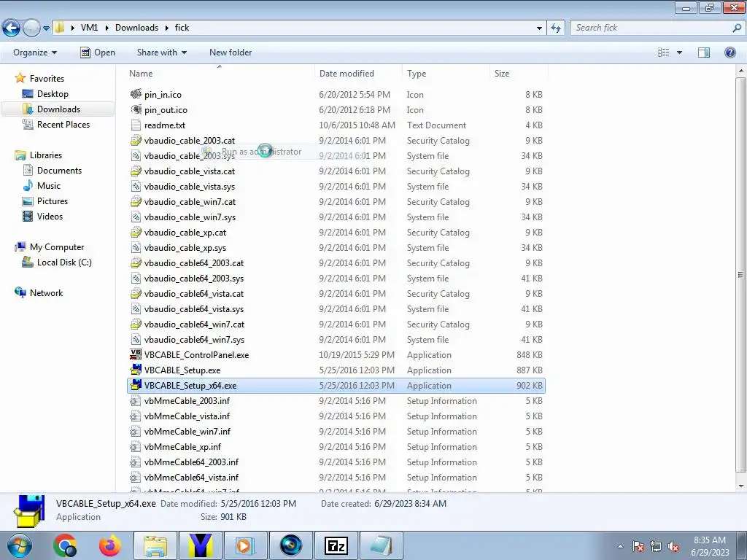The width and height of the screenshot is (747, 560).
Task: Open the Help question mark icon
Action: [729, 52]
